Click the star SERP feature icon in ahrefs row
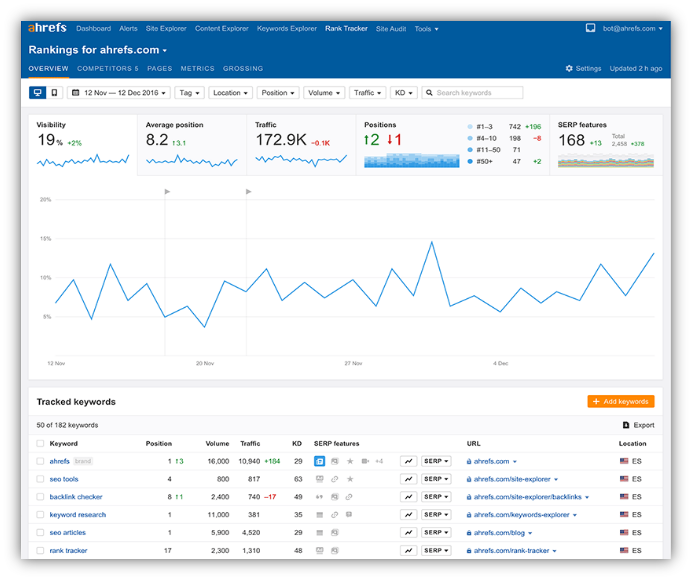Image resolution: width=693 pixels, height=581 pixels. pyautogui.click(x=350, y=461)
